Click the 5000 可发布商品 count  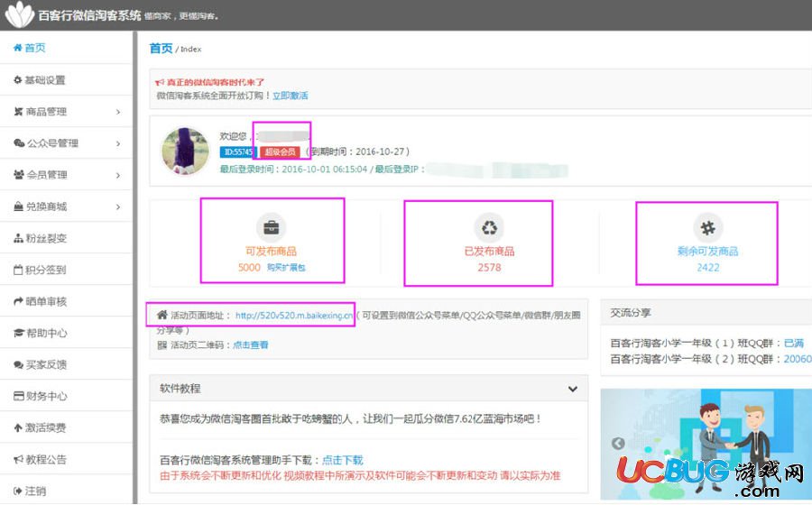click(x=249, y=268)
